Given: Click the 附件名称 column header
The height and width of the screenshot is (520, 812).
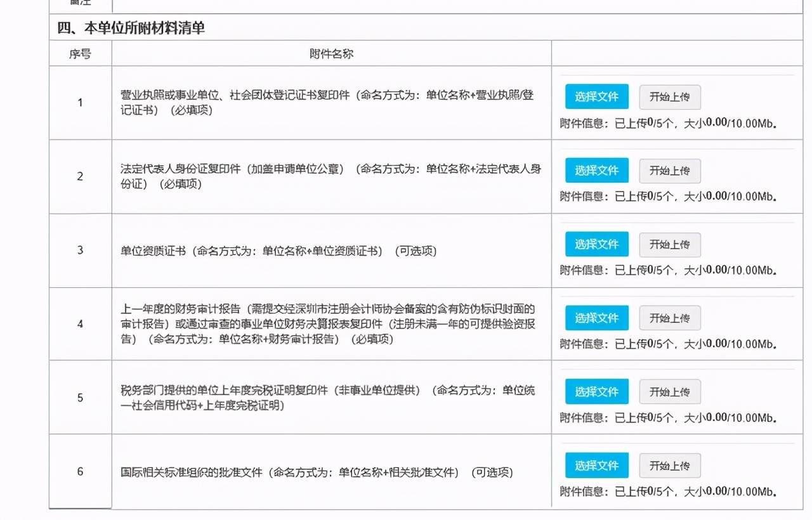Looking at the screenshot, I should 331,54.
